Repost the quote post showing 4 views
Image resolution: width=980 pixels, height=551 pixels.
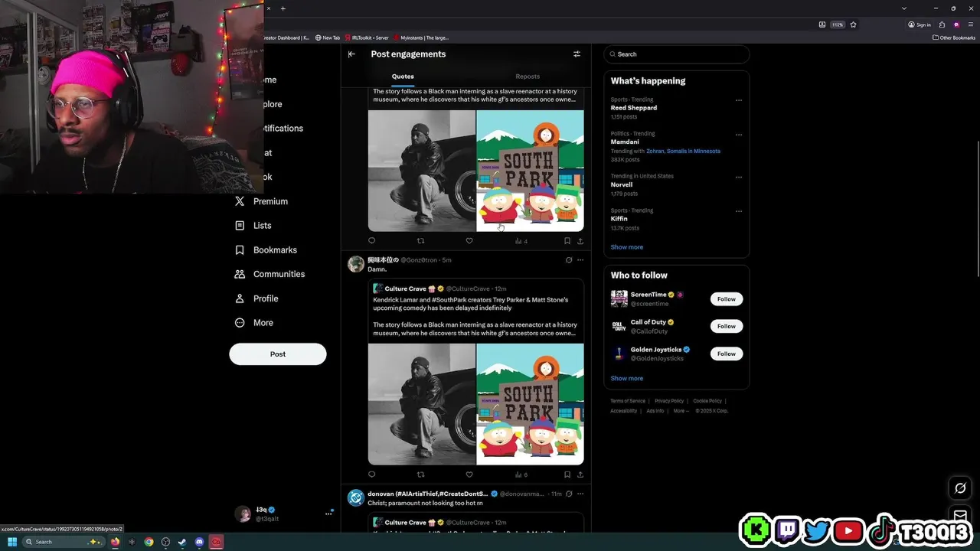(420, 241)
